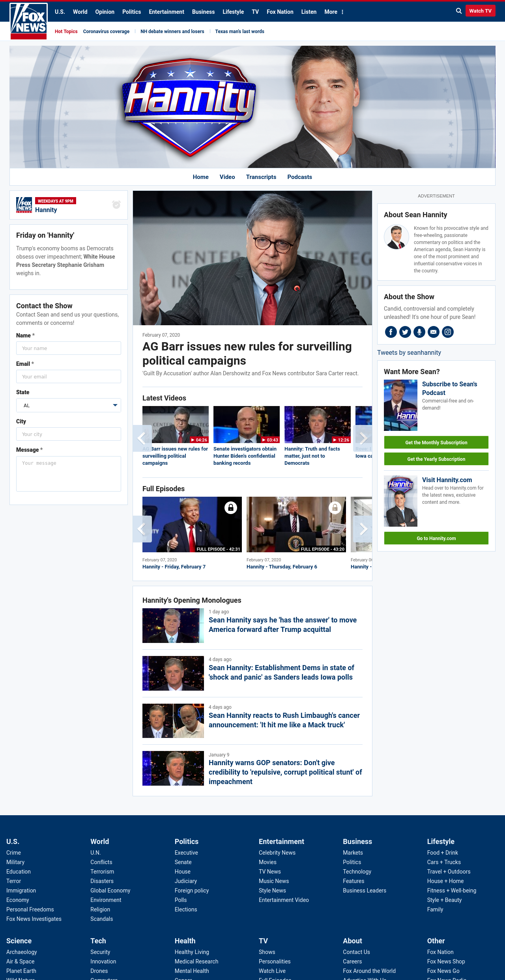505x980 pixels.
Task: Click Get the Monthly Subscription button
Action: [436, 442]
